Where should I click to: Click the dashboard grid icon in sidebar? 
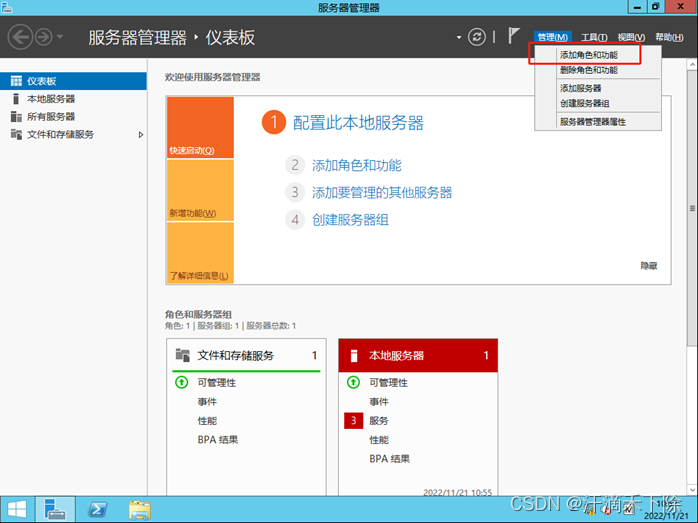16,81
